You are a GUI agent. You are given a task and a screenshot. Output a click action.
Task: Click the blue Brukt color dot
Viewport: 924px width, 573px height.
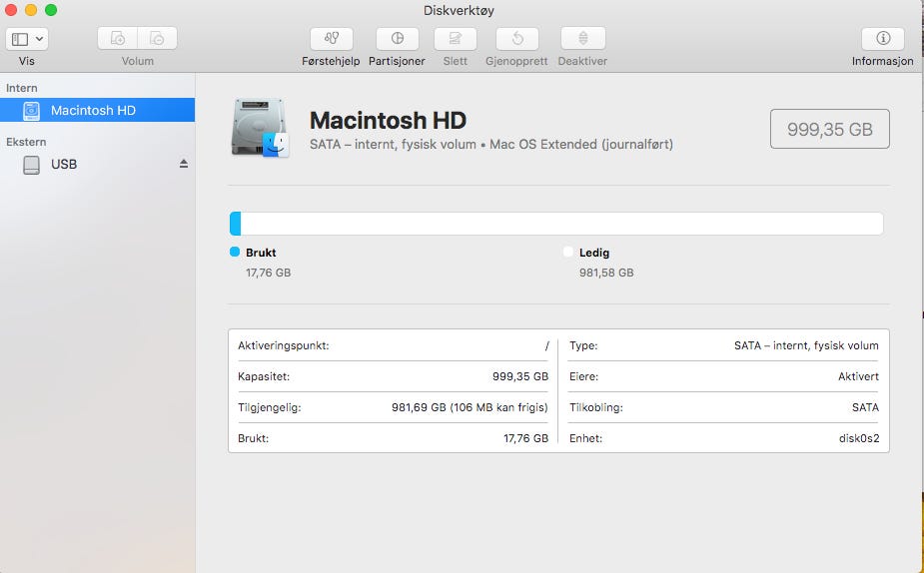pyautogui.click(x=235, y=252)
